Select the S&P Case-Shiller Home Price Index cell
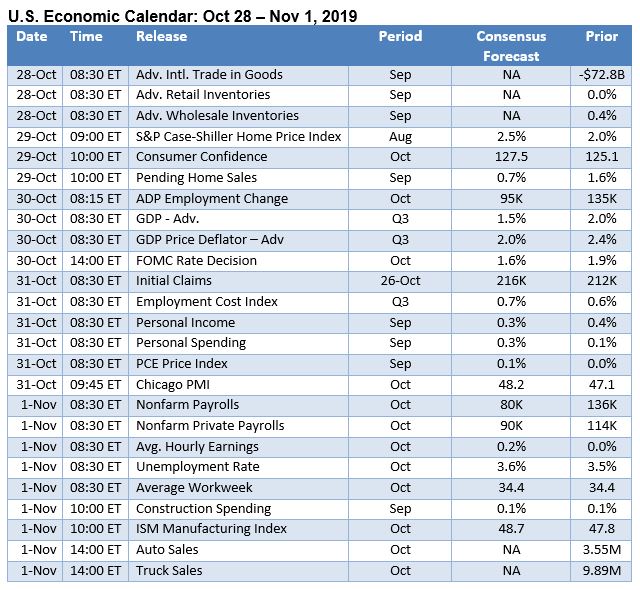This screenshot has height=590, width=640. click(x=238, y=136)
